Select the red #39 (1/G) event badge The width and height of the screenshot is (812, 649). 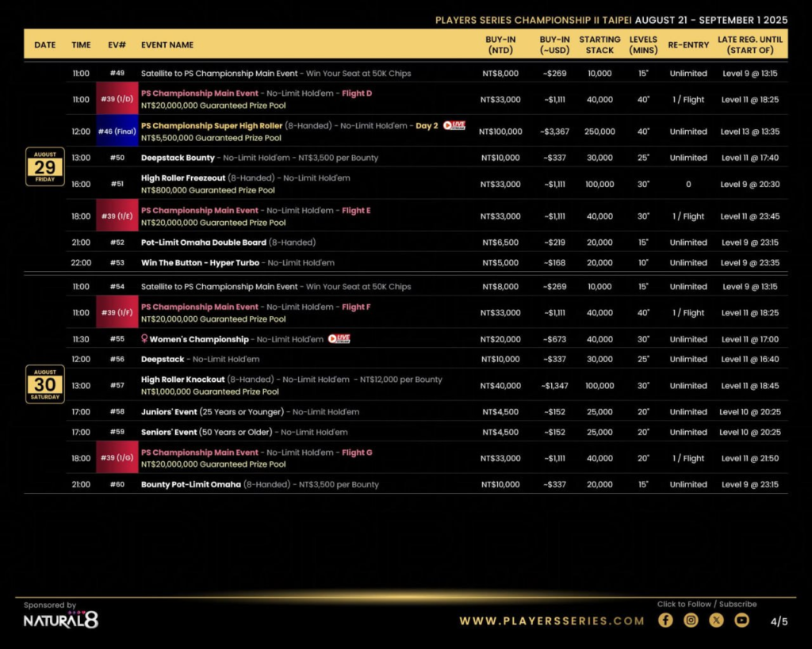[x=117, y=457]
